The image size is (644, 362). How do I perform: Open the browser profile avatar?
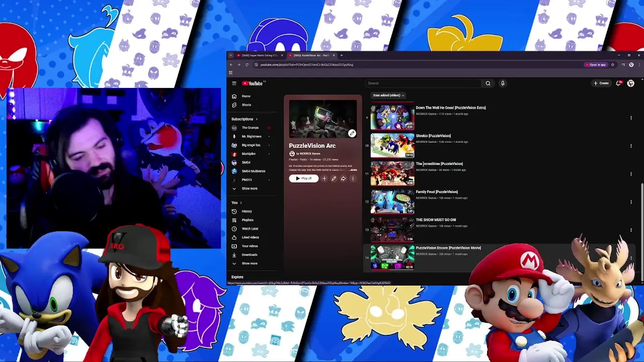[631, 65]
